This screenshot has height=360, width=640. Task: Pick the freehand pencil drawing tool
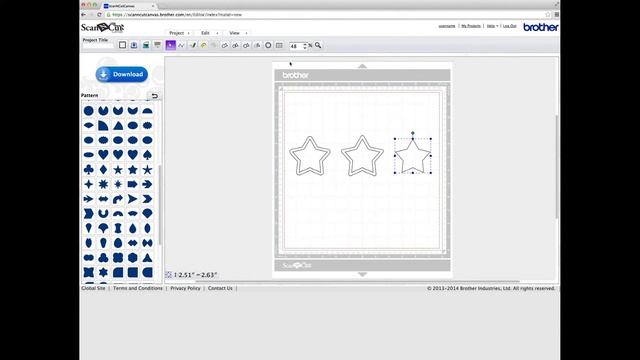(x=192, y=45)
